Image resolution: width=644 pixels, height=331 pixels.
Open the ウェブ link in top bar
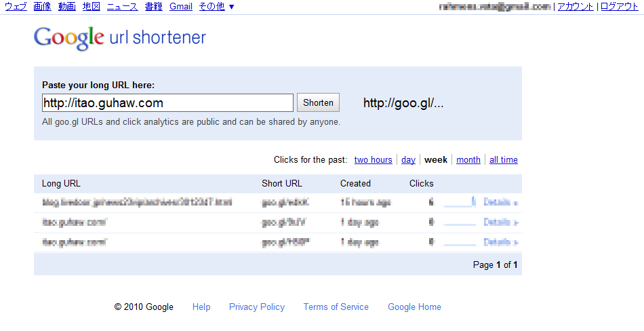(16, 7)
